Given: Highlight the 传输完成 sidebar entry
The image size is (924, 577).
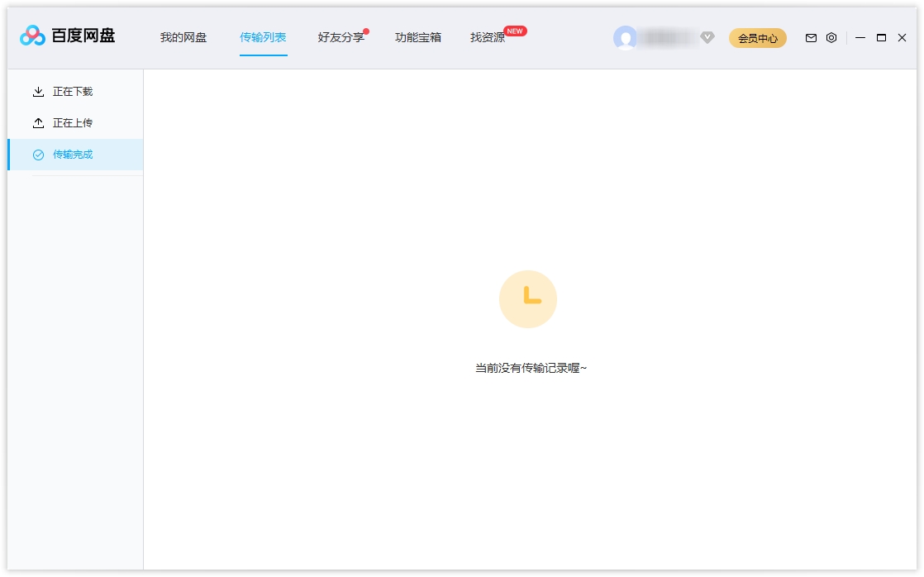Looking at the screenshot, I should 73,155.
